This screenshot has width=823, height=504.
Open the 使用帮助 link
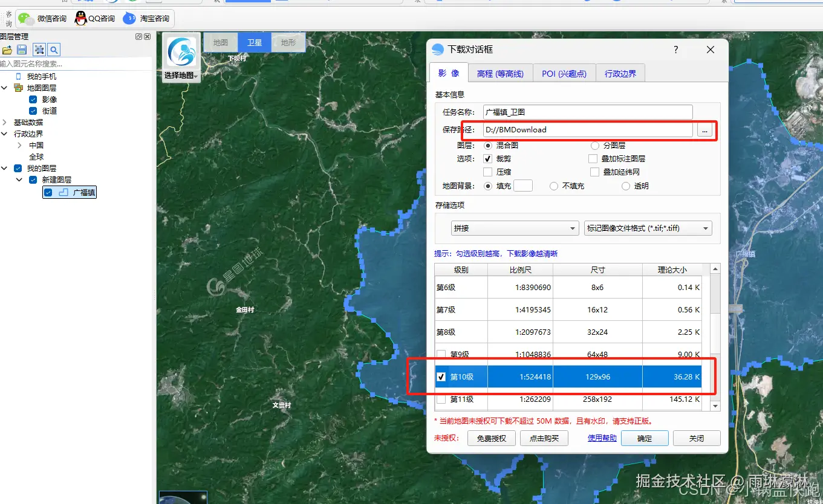(x=602, y=438)
